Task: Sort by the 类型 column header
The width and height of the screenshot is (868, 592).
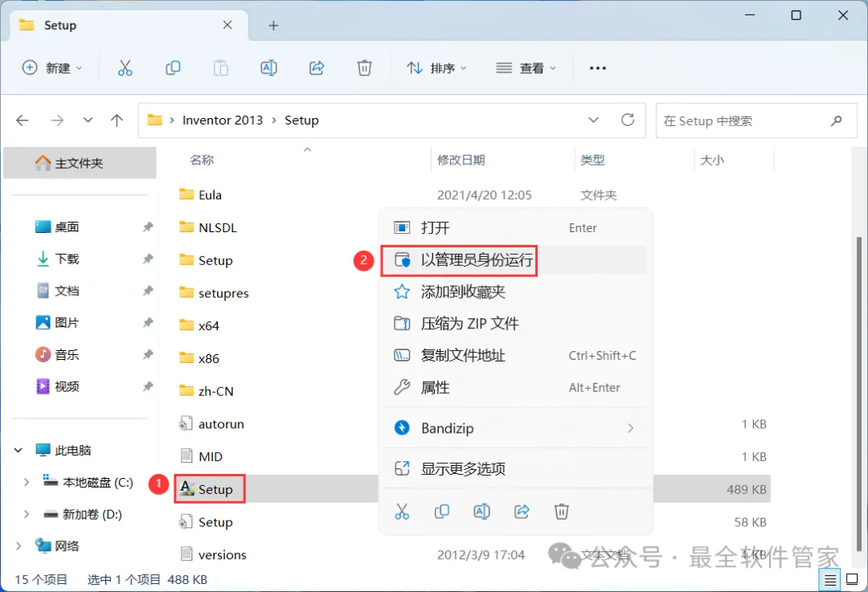Action: 592,160
